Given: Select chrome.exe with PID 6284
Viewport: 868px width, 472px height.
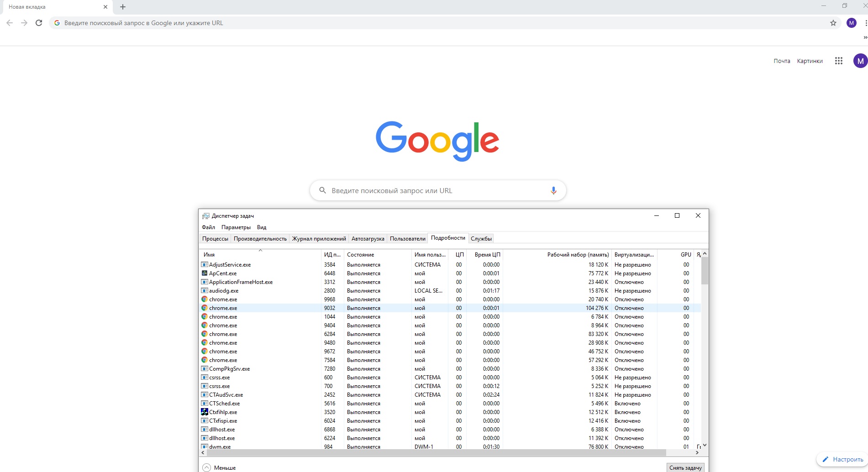Looking at the screenshot, I should pos(450,334).
